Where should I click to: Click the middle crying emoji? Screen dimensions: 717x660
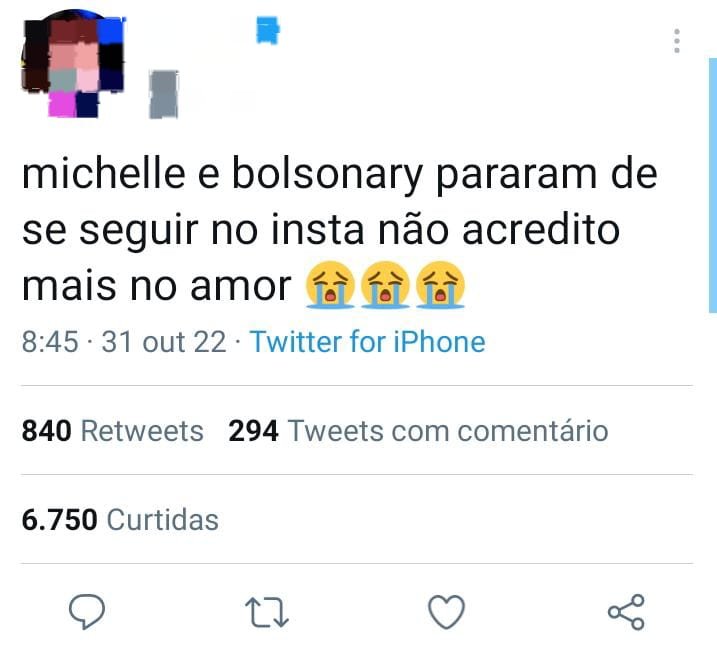(385, 284)
